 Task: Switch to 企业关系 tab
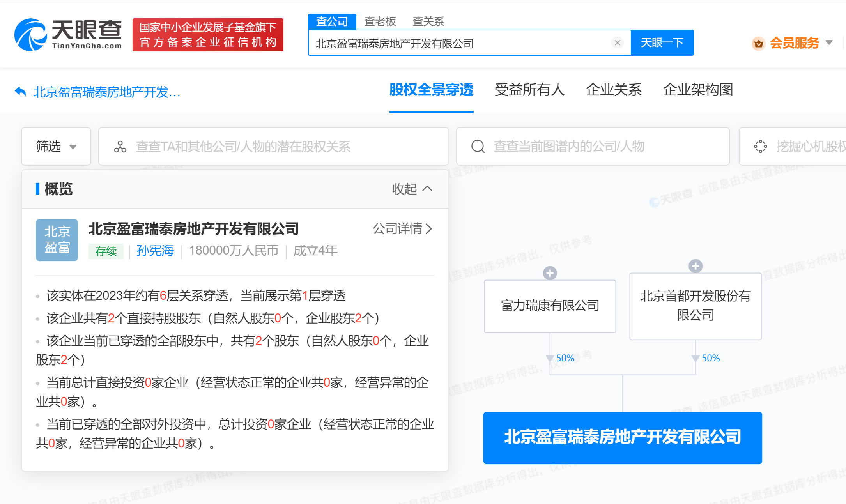[614, 90]
